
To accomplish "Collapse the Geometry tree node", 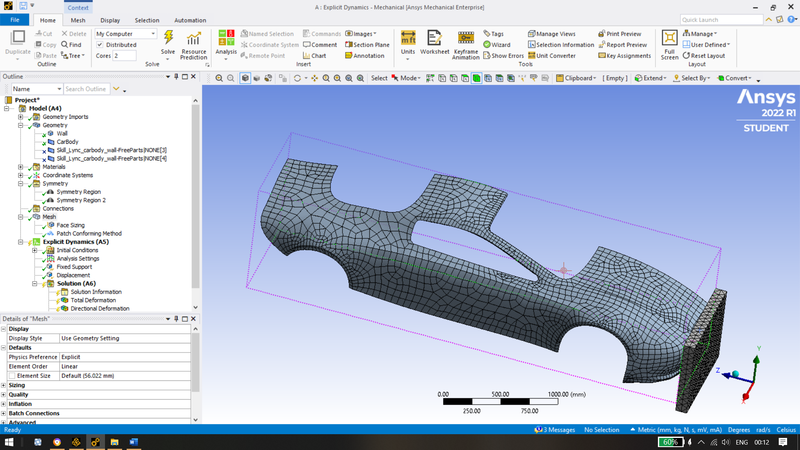I will pos(20,125).
